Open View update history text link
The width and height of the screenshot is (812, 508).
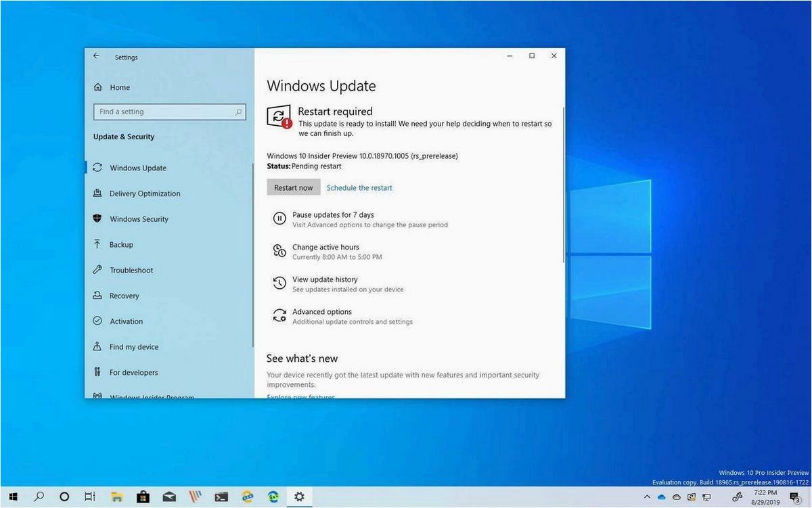click(x=325, y=279)
